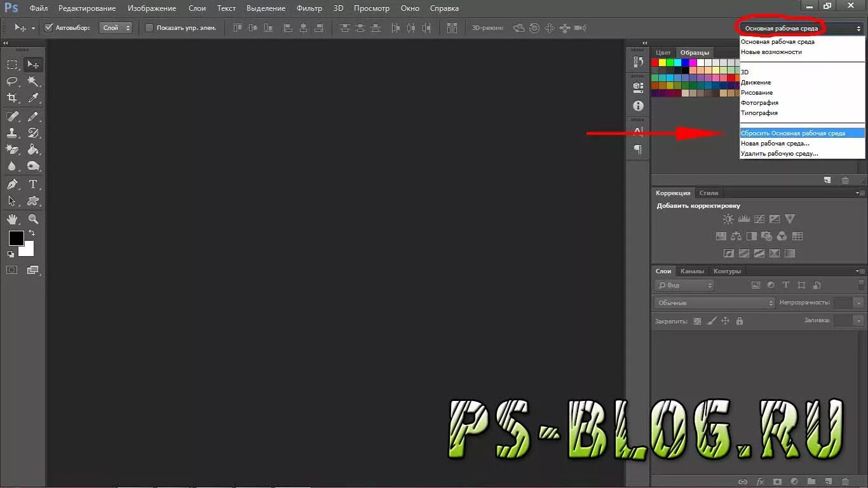Screen dimensions: 868x488
Task: Select the Move tool
Action: point(33,64)
